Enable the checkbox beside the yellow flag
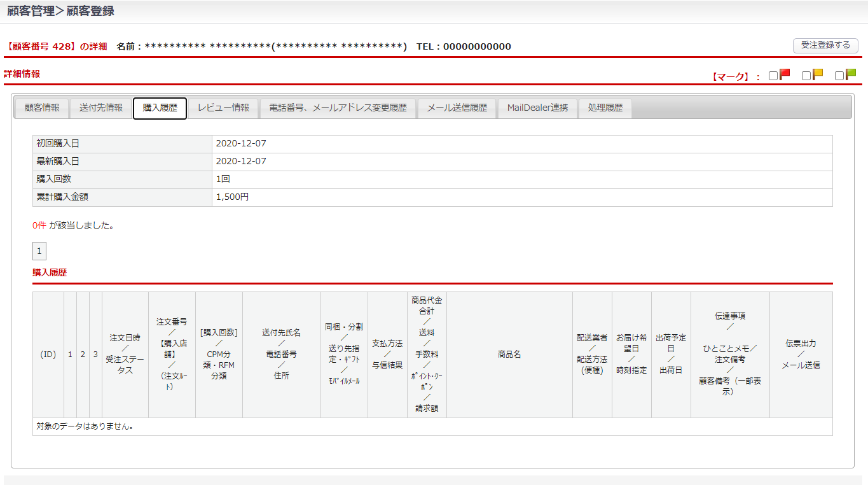 (x=806, y=76)
